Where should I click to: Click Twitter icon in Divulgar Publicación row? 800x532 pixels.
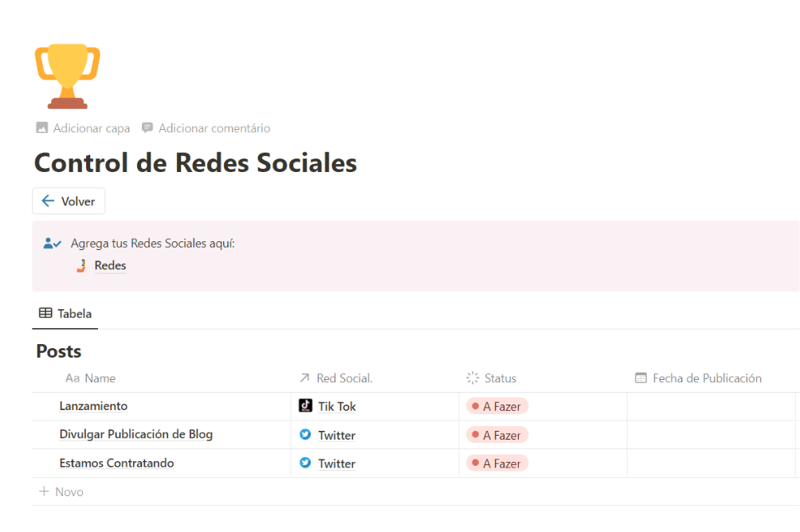(x=305, y=435)
